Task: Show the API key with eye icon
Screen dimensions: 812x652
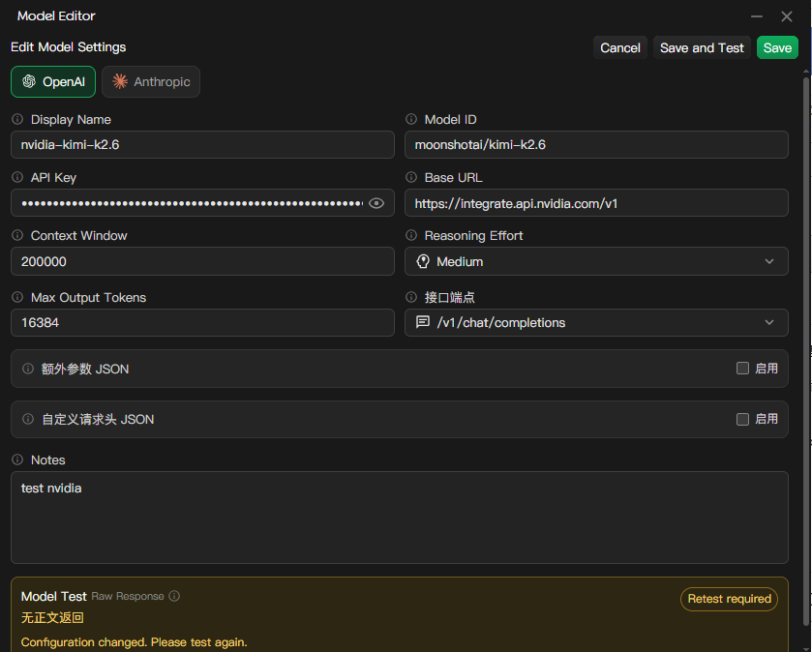Action: (x=376, y=203)
